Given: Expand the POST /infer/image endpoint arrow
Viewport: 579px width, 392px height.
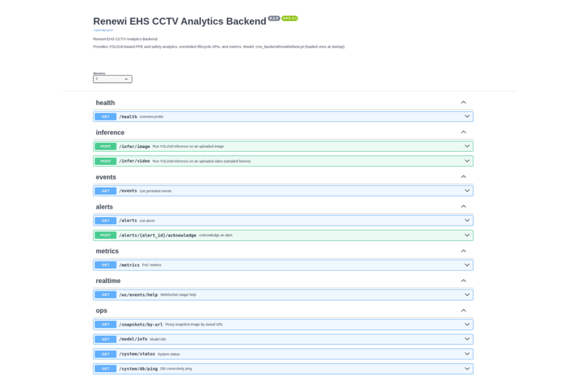Looking at the screenshot, I should pos(467,146).
